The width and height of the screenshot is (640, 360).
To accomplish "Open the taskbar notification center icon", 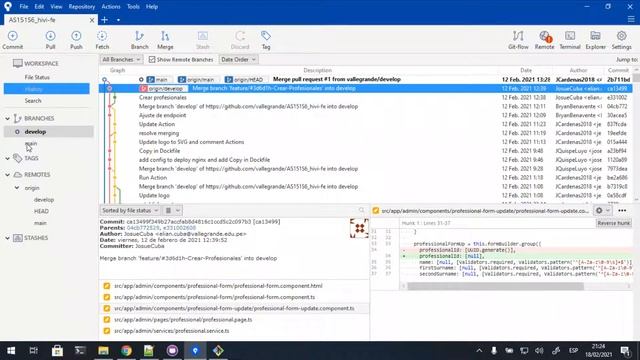I will (625, 351).
